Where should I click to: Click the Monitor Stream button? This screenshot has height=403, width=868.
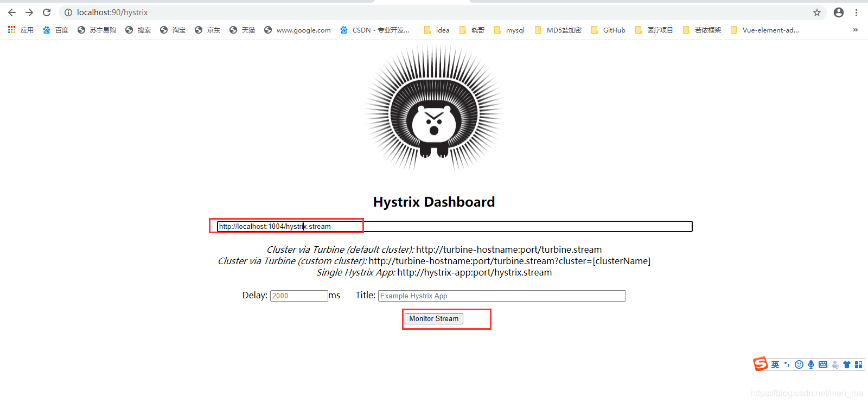[433, 318]
